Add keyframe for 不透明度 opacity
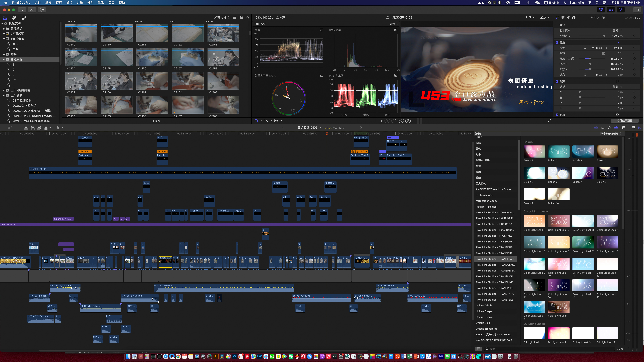The height and width of the screenshot is (362, 644). pos(634,36)
